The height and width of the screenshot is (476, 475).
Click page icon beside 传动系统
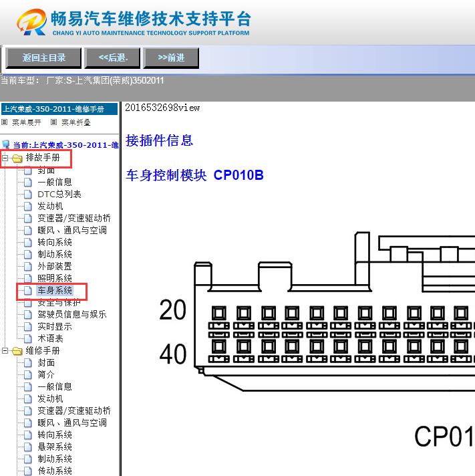pos(27,471)
